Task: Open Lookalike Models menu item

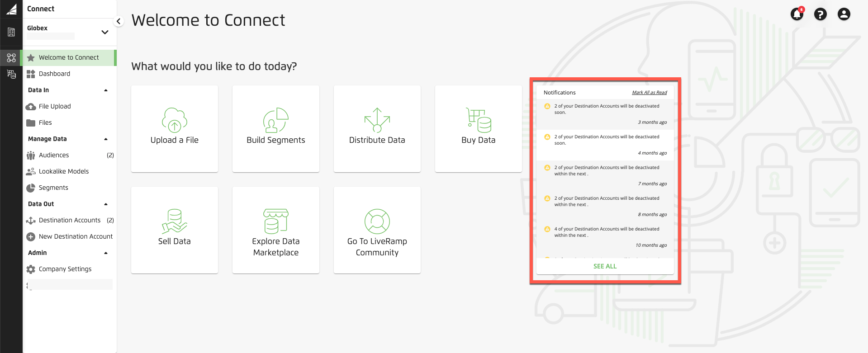Action: click(70, 171)
